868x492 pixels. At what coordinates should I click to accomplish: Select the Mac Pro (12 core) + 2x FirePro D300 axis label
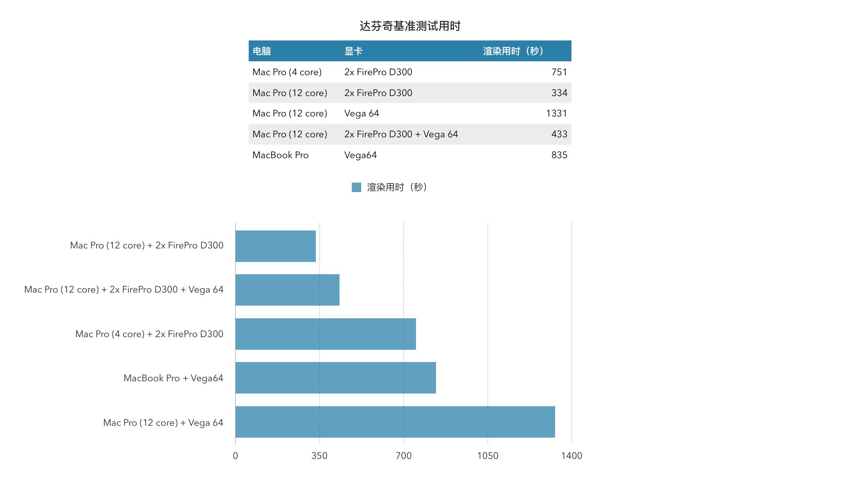click(146, 245)
